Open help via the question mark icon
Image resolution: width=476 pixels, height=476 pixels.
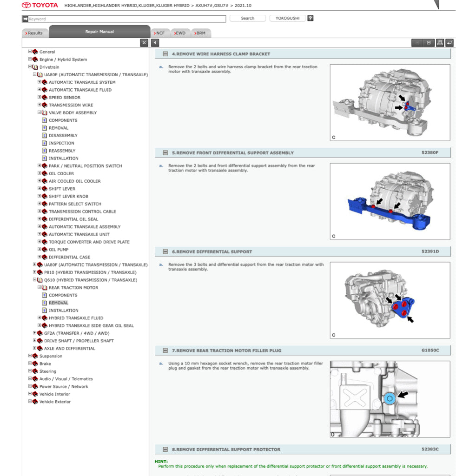point(310,18)
